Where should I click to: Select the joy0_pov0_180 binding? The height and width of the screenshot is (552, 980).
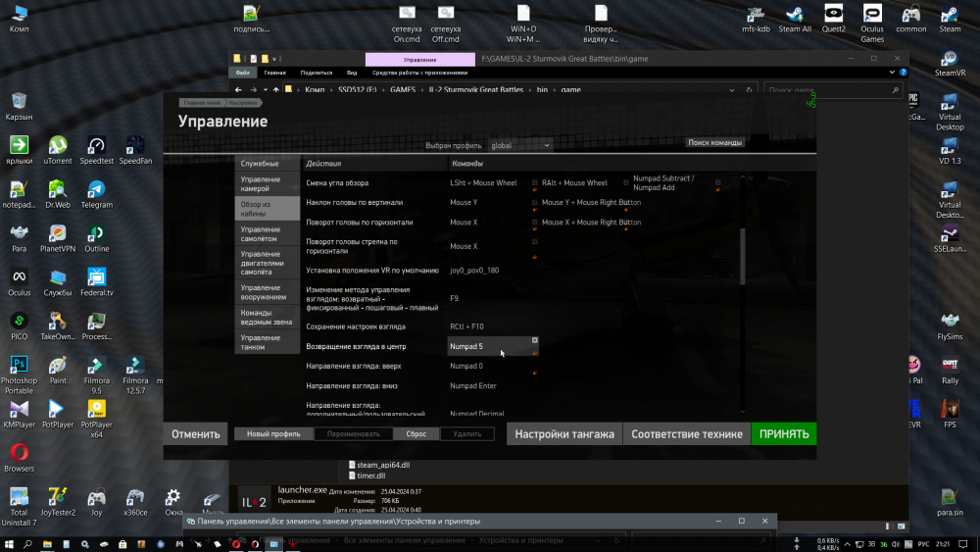pos(492,271)
